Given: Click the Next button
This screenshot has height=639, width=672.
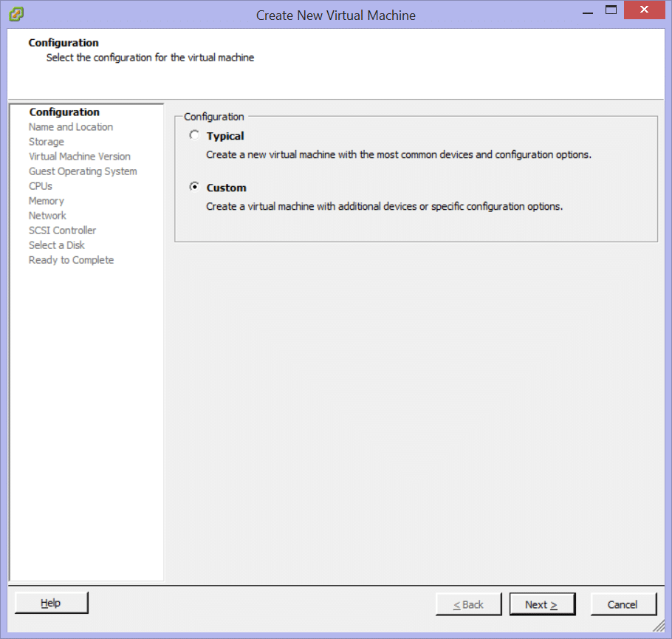Looking at the screenshot, I should coord(542,604).
